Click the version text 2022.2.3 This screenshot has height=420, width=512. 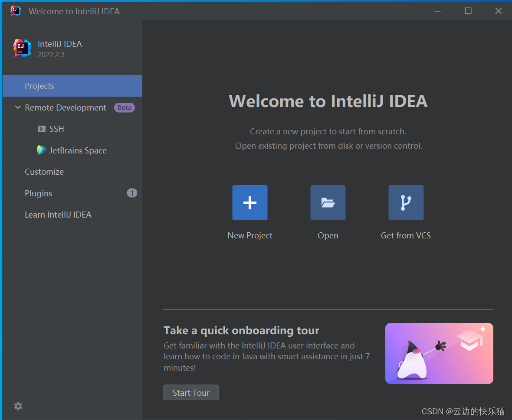pyautogui.click(x=51, y=55)
